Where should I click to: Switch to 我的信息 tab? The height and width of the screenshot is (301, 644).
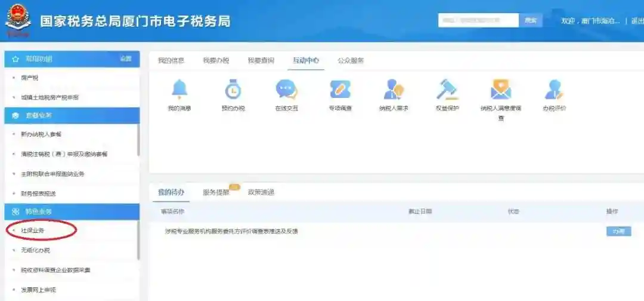(171, 60)
